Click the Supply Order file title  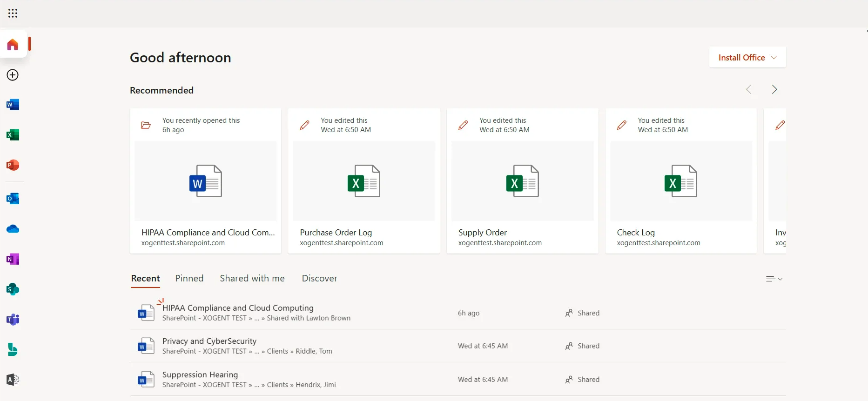tap(482, 233)
